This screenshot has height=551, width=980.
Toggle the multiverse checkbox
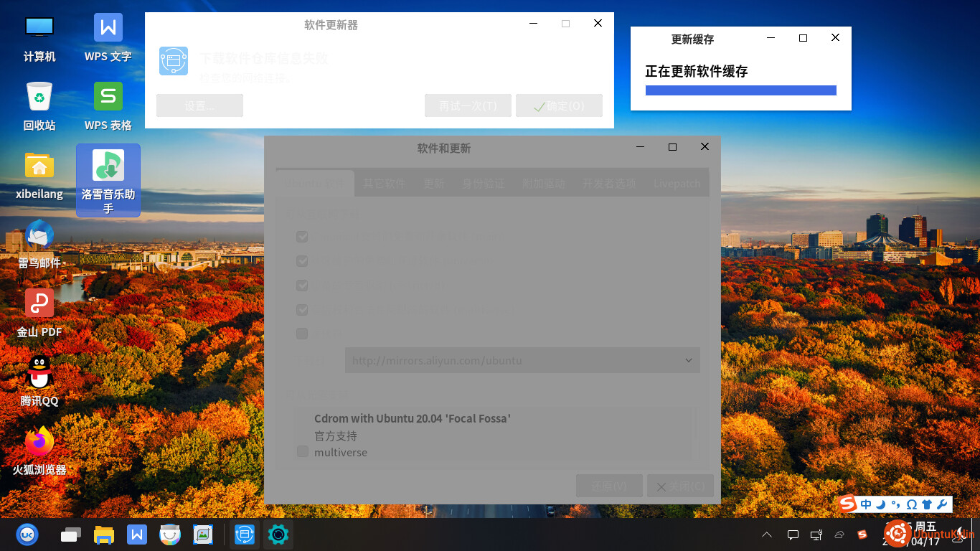pyautogui.click(x=303, y=452)
